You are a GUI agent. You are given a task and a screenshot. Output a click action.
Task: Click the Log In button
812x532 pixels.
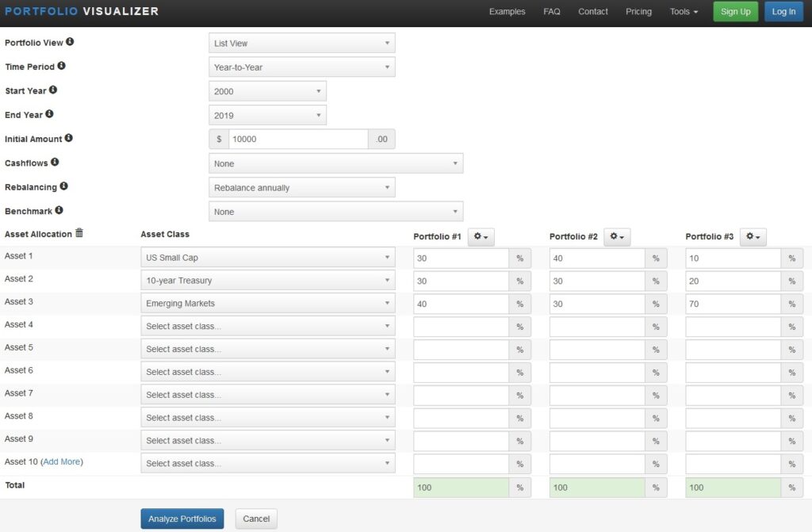[783, 11]
